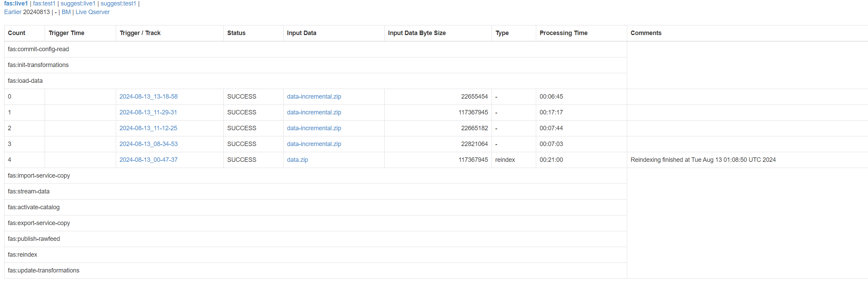Click byte size 22665182
The height and width of the screenshot is (290, 868).
[474, 128]
